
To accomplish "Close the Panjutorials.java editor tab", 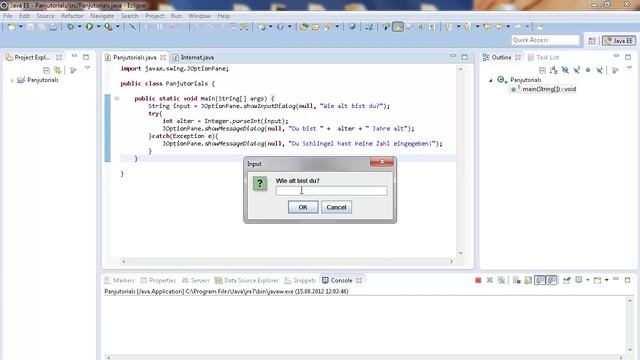I will (x=163, y=58).
